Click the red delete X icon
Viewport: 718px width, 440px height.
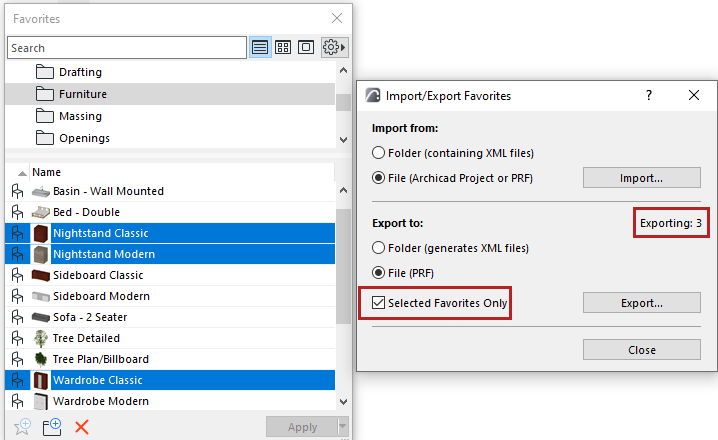pos(82,426)
